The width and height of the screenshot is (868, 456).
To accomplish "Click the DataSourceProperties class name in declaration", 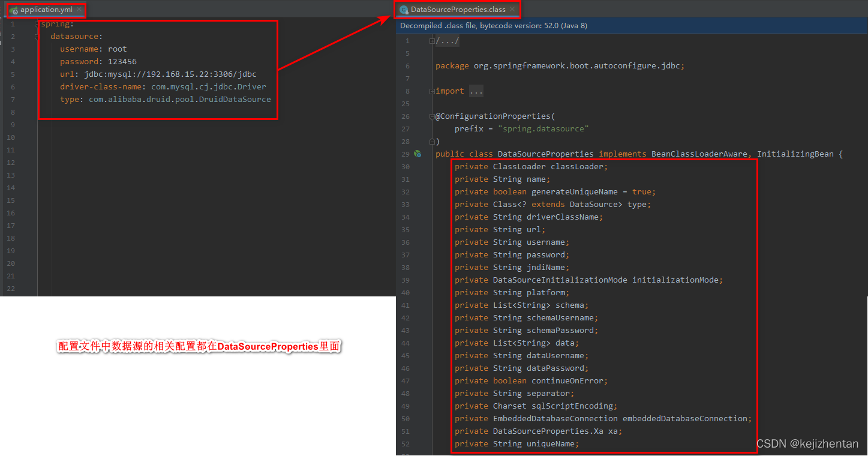I will 545,154.
